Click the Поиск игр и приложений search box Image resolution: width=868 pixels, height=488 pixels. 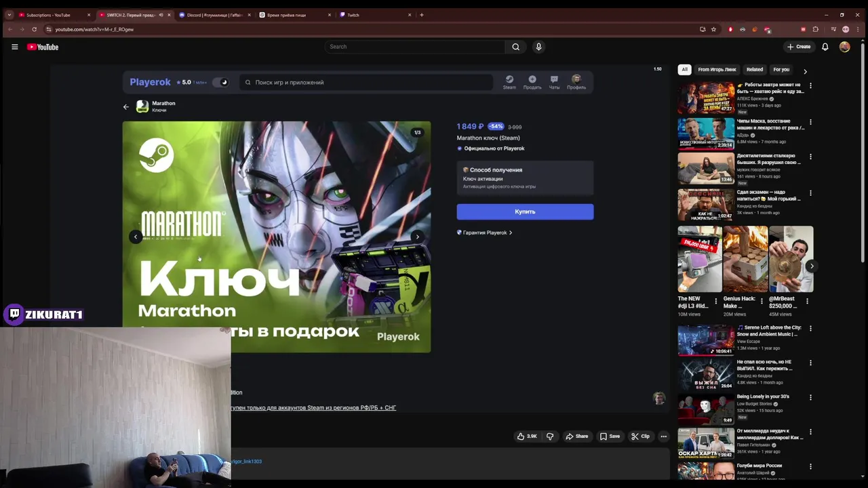coord(366,82)
